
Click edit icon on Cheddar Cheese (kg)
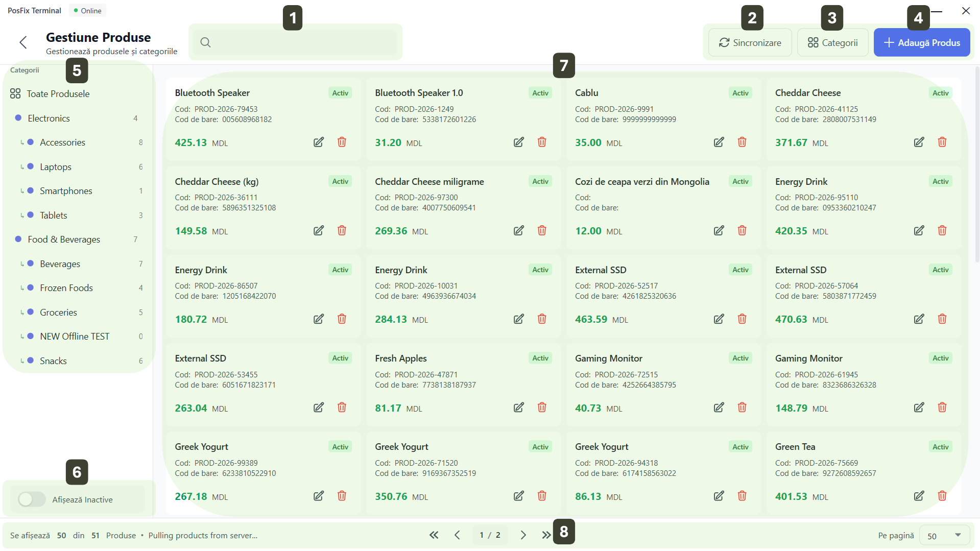tap(318, 231)
